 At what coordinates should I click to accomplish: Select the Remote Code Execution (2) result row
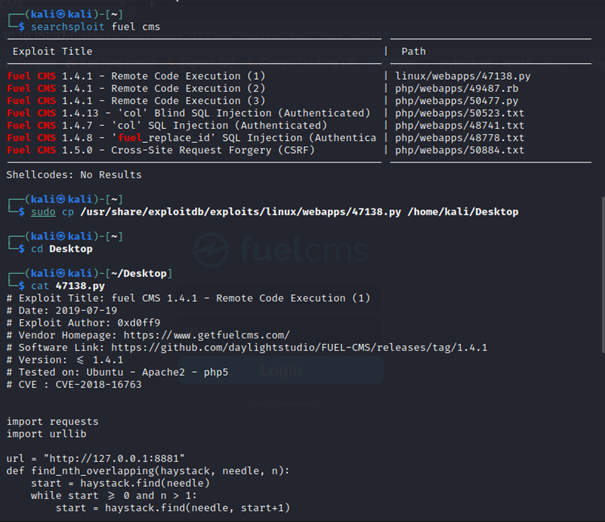136,88
